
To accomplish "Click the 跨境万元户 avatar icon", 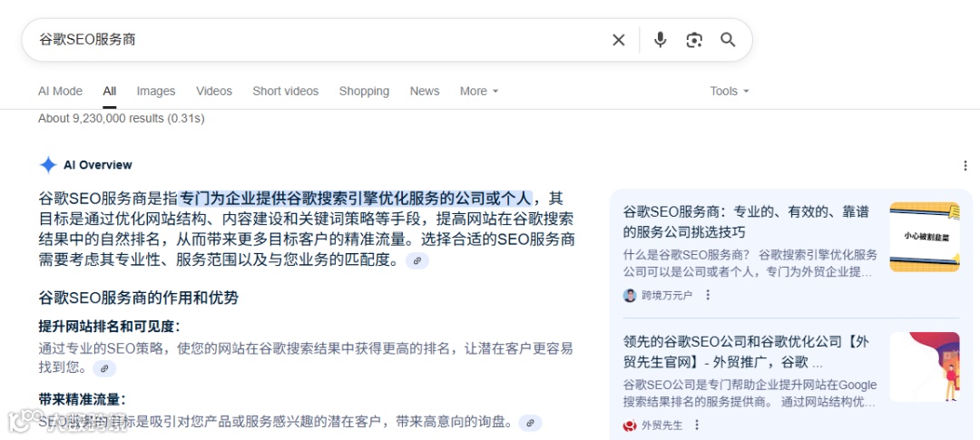I will [630, 295].
